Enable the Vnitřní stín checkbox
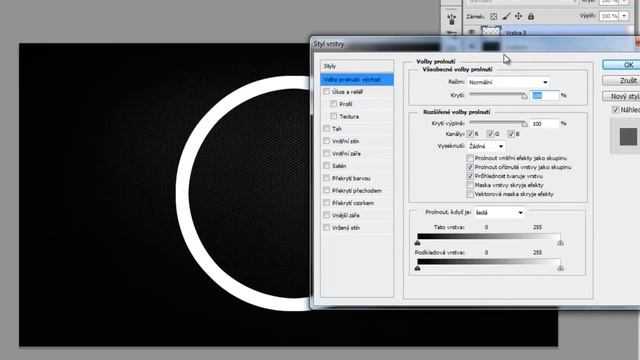 click(x=327, y=141)
